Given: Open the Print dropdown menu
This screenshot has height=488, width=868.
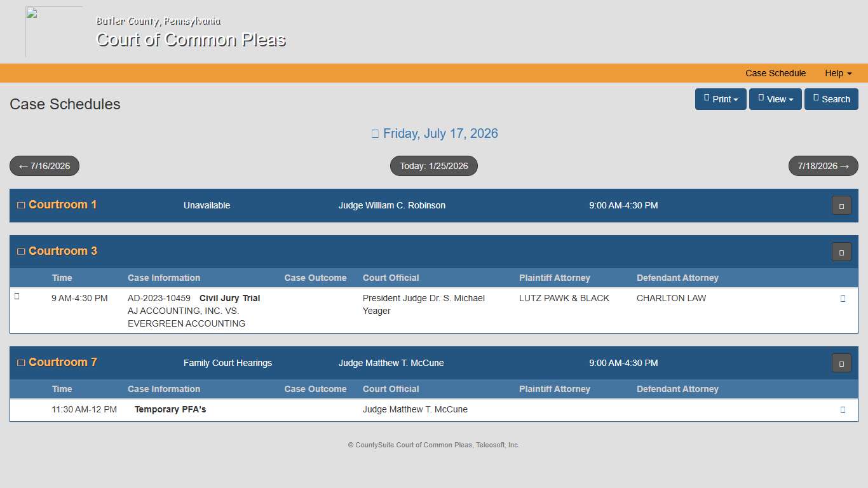Looking at the screenshot, I should tap(721, 99).
